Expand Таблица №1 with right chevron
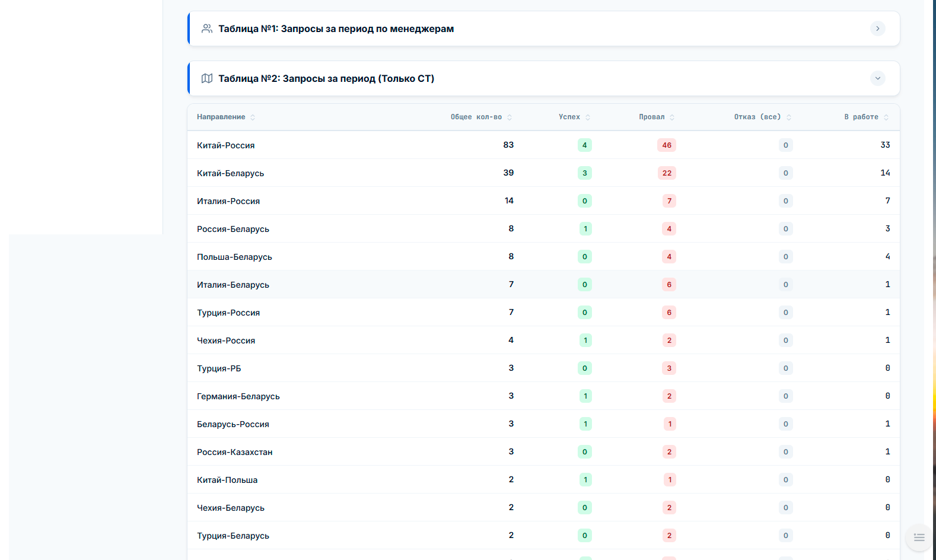This screenshot has height=560, width=936. 878,28
